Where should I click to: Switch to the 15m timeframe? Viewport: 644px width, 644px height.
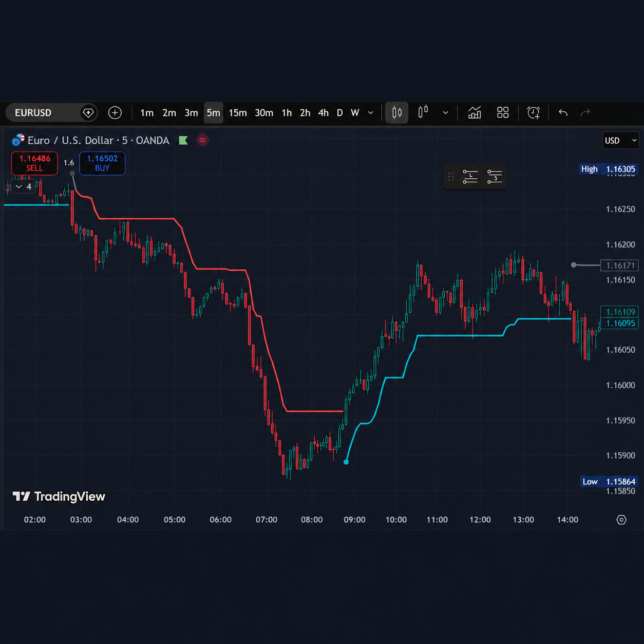(x=238, y=113)
